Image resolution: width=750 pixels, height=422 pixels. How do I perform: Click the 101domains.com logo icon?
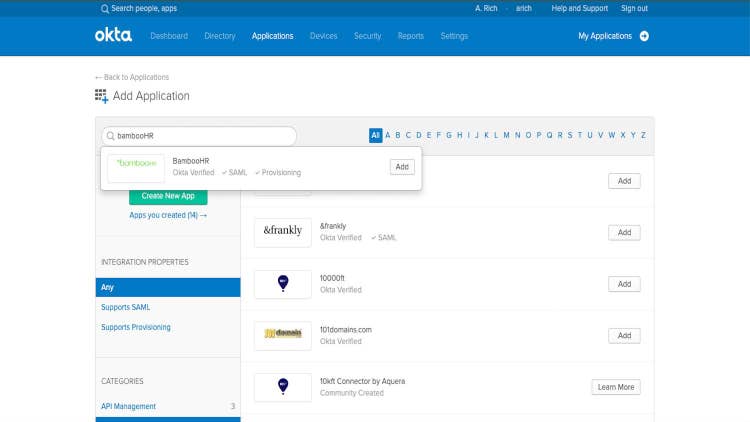[282, 335]
